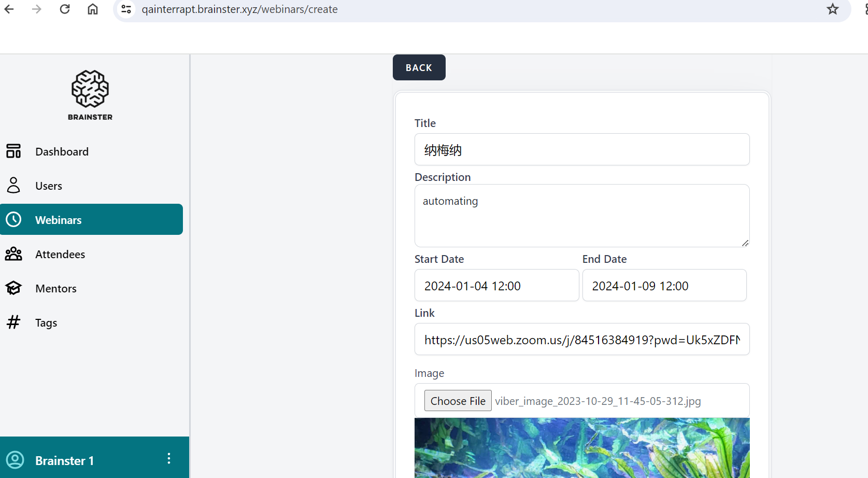
Task: Click the Brainster 1 profile avatar icon
Action: pos(15,460)
